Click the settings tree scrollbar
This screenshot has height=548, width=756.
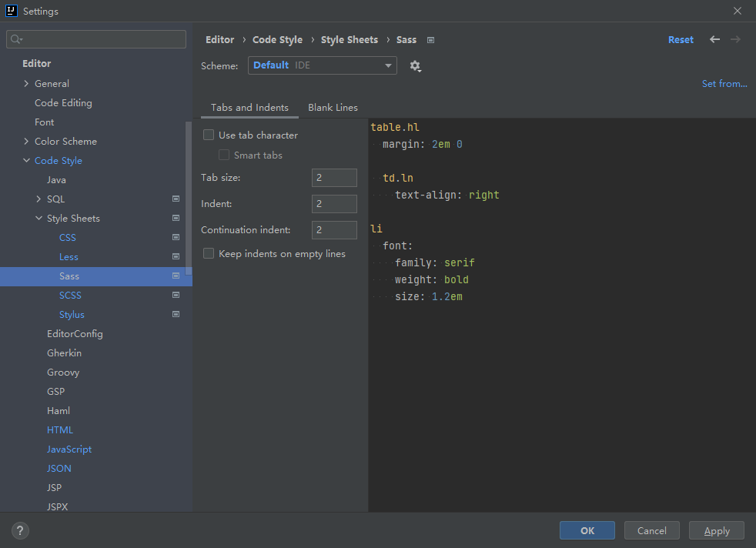(x=189, y=198)
